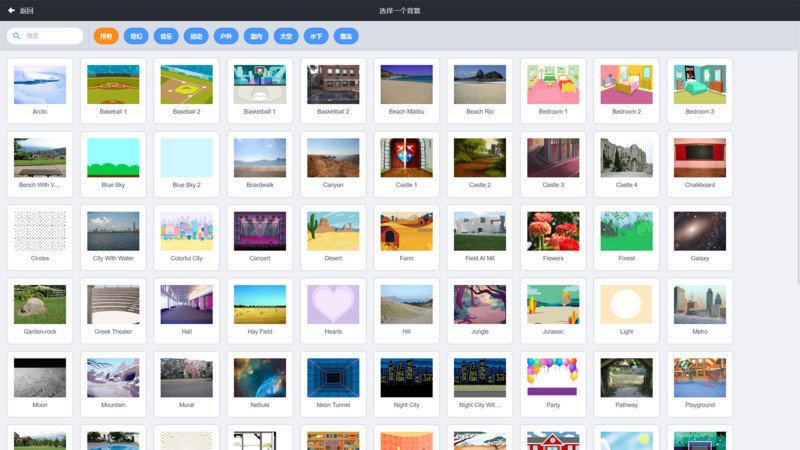Show 户外 (Outdoors) backdrops
The height and width of the screenshot is (450, 800).
coord(226,36)
